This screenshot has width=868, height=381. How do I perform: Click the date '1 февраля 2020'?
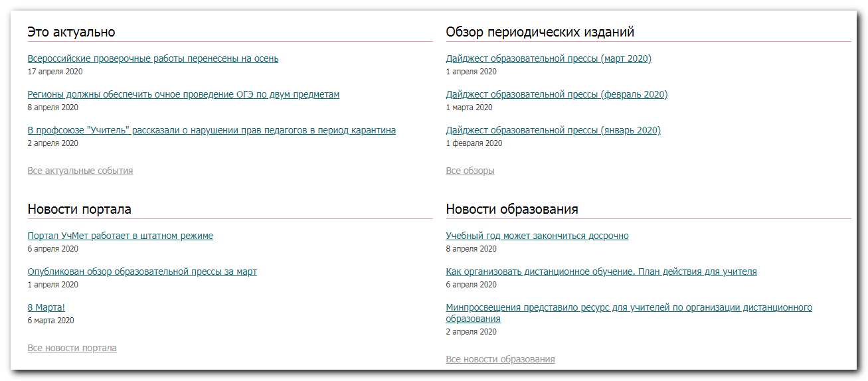(x=474, y=143)
